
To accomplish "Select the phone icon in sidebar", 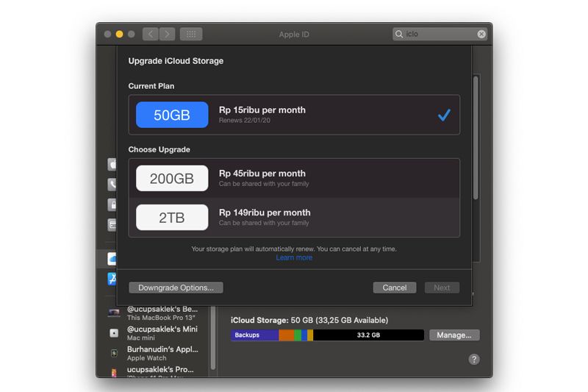I will pos(112,184).
